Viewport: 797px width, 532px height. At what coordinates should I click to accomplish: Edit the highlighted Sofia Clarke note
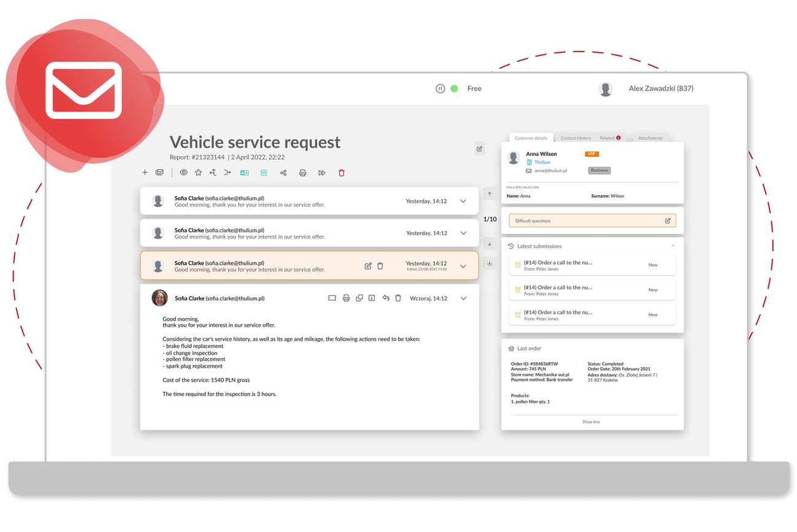tap(368, 266)
